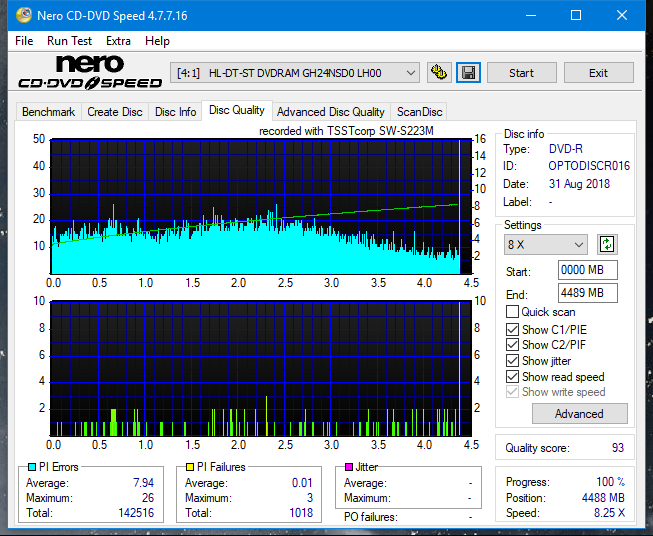
Task: Click the Start MB input field
Action: pyautogui.click(x=587, y=270)
